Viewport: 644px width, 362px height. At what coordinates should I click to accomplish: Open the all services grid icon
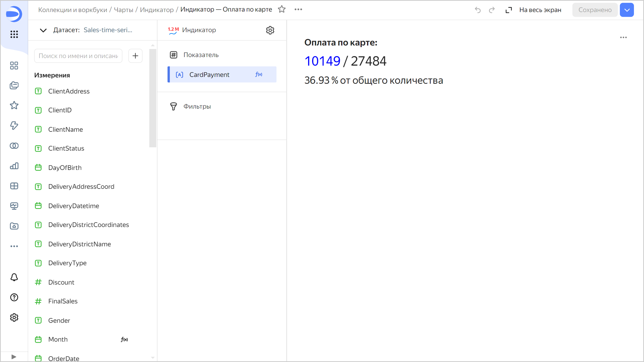tap(14, 34)
